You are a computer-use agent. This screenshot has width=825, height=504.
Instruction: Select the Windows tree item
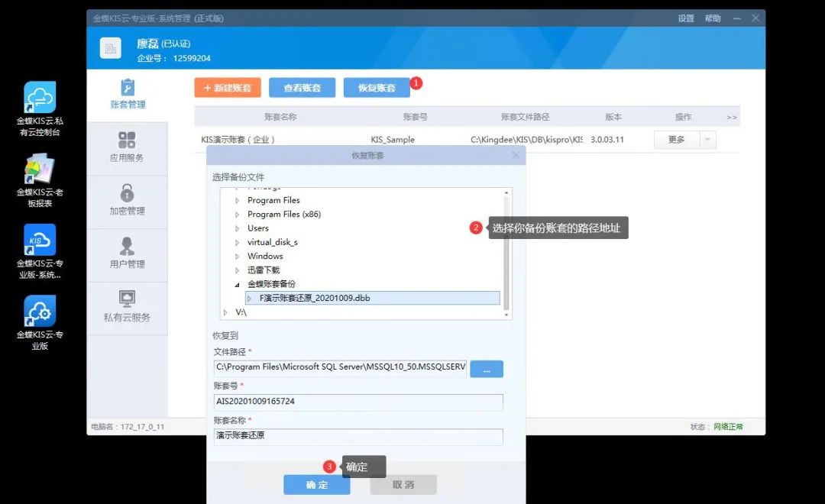click(265, 257)
